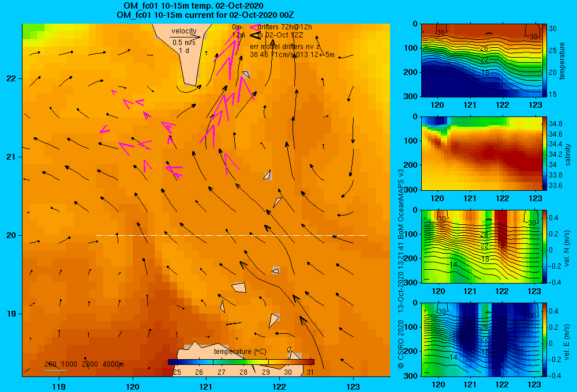577x392 pixels.
Task: Click the dark red northward jet in the vel. N panel
Action: [501, 229]
